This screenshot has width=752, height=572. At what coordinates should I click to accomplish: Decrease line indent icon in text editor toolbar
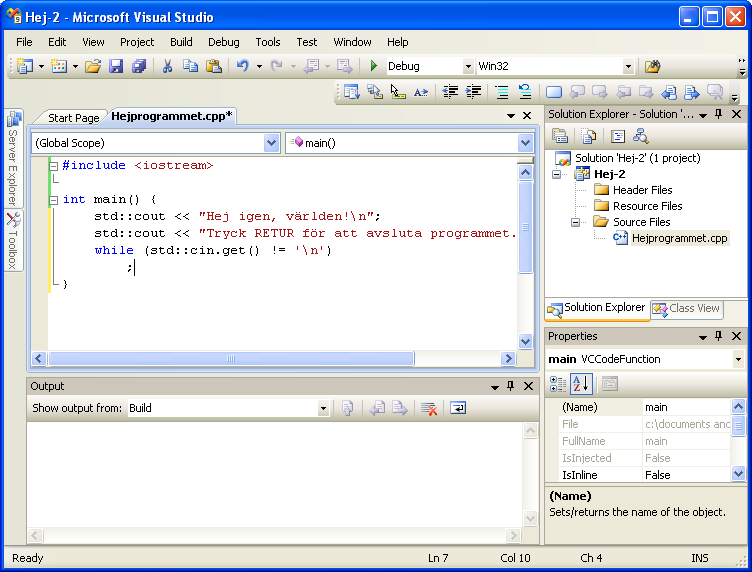(x=450, y=92)
